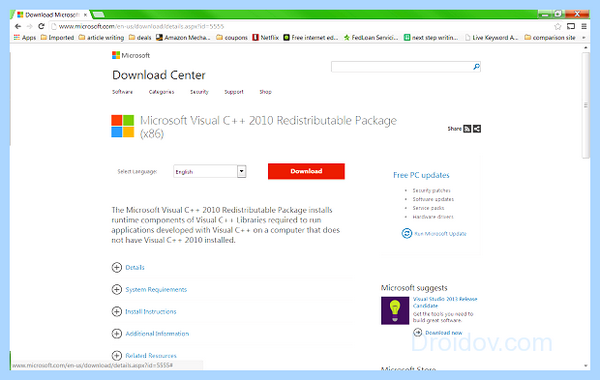
Task: Open the comparison site bookmarks folder
Action: [550, 38]
